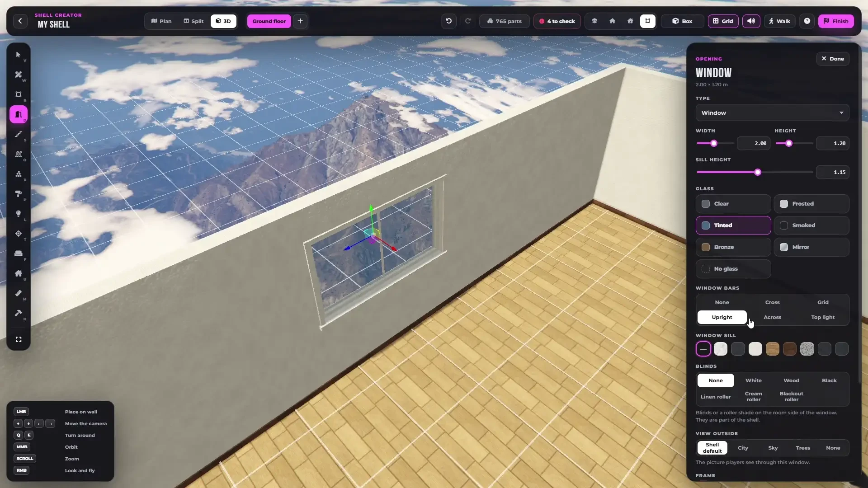
Task: Toggle the sound speaker button
Action: pyautogui.click(x=751, y=21)
